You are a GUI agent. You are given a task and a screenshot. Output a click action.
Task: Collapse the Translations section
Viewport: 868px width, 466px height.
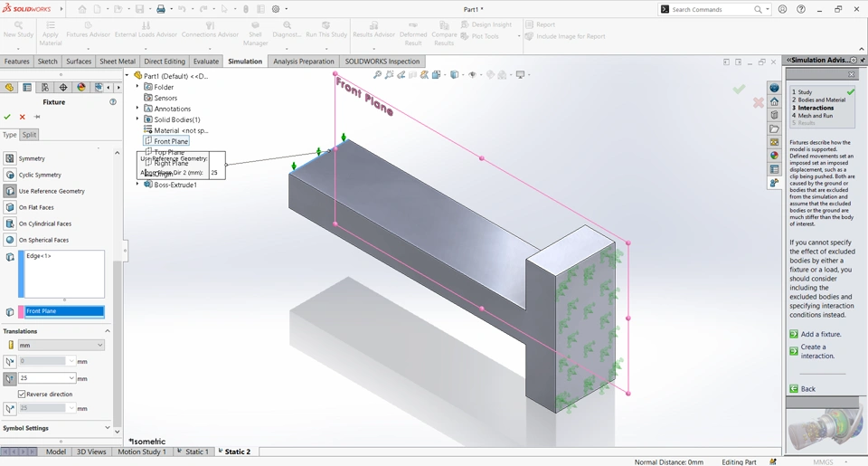pyautogui.click(x=108, y=331)
